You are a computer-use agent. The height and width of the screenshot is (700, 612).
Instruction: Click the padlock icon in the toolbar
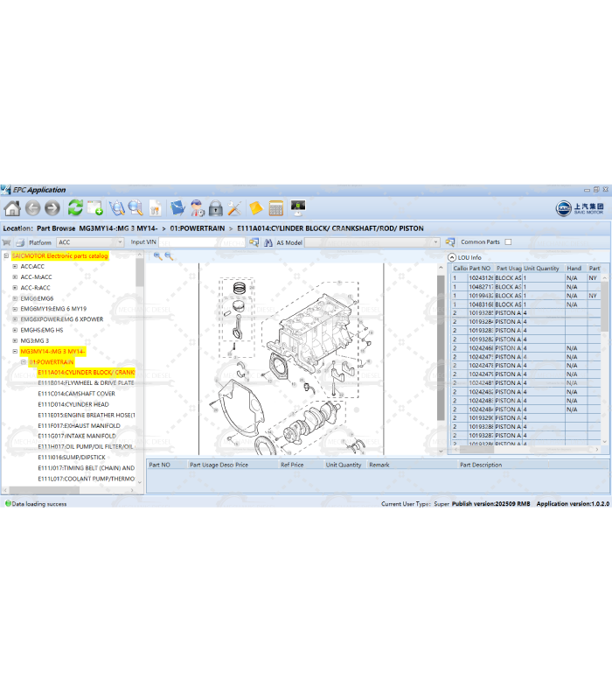(215, 208)
